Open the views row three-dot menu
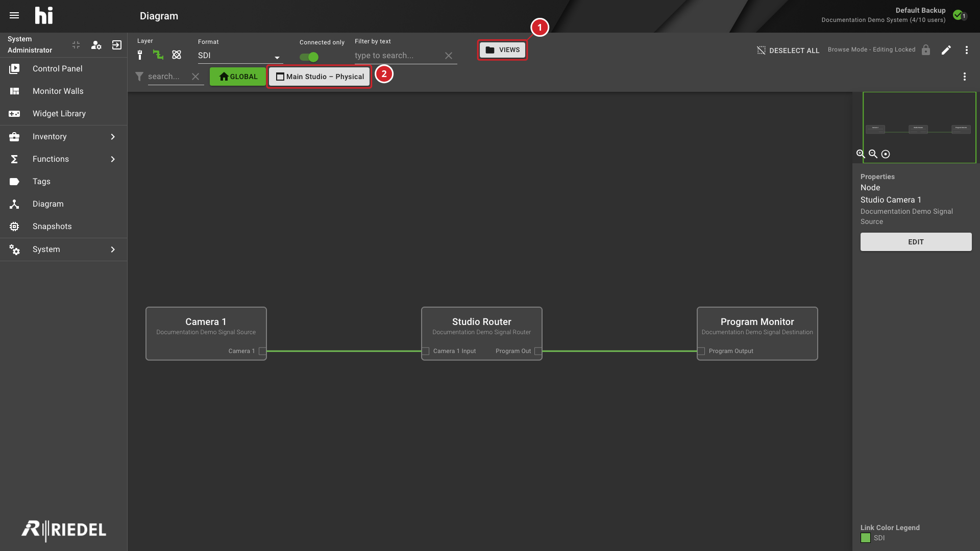Screen dimensions: 980x551 pos(965,77)
